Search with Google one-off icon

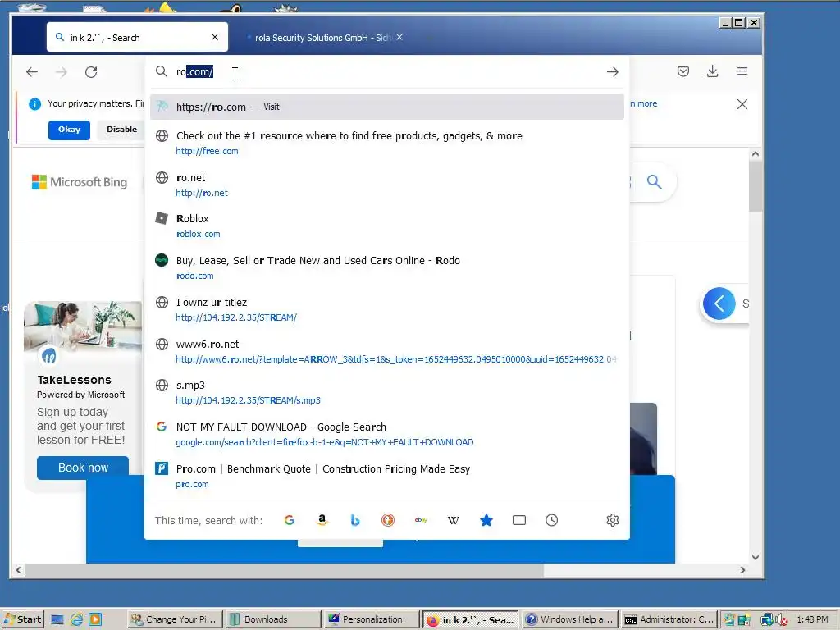point(290,520)
